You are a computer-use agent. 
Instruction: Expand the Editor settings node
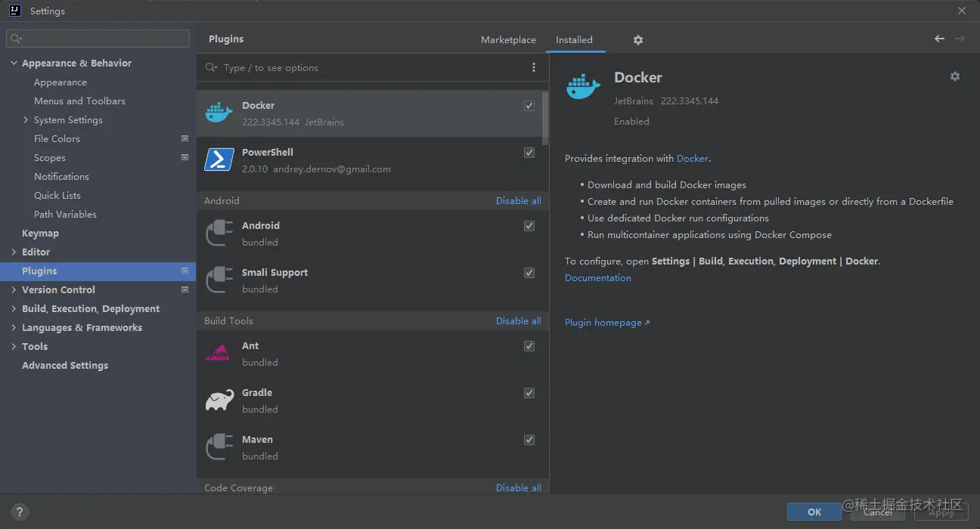14,252
